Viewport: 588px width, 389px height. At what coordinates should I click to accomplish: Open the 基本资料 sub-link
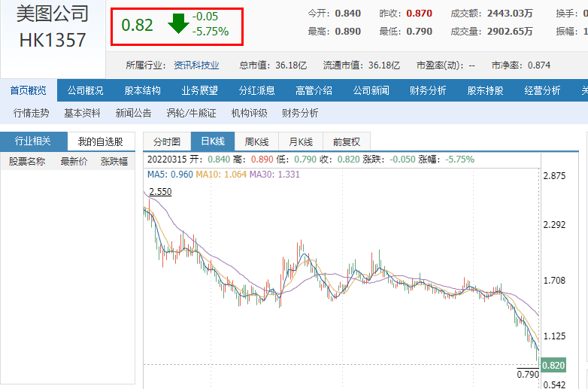coord(82,114)
